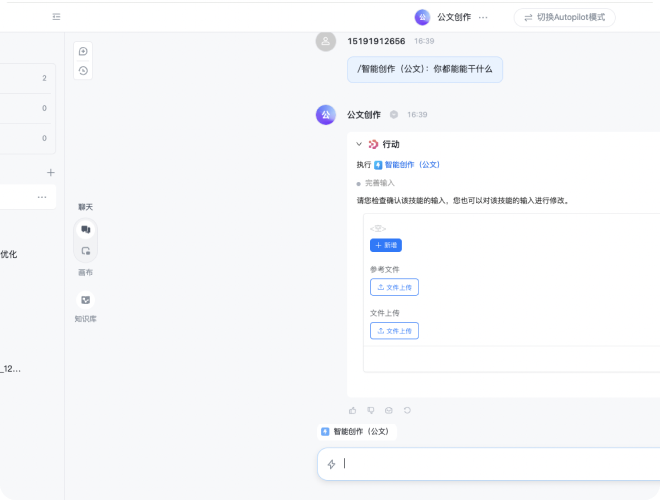Image resolution: width=660 pixels, height=500 pixels.
Task: Switch to chat view mode
Action: [x=85, y=229]
